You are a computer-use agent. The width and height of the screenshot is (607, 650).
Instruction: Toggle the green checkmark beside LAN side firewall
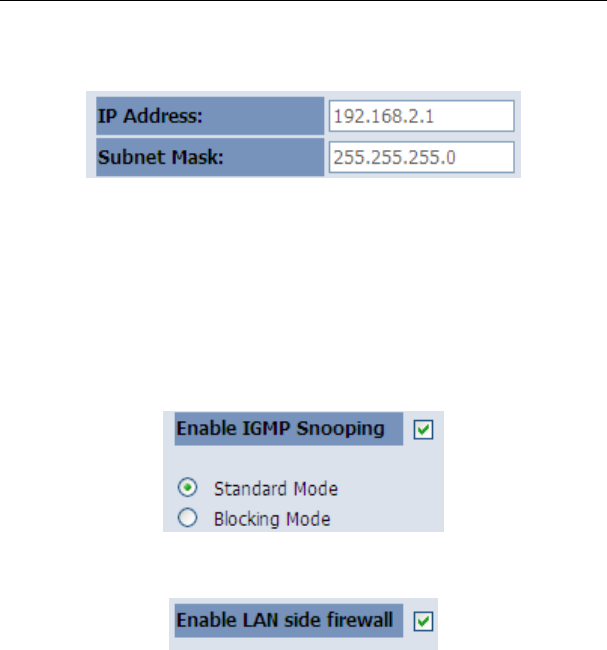423,621
